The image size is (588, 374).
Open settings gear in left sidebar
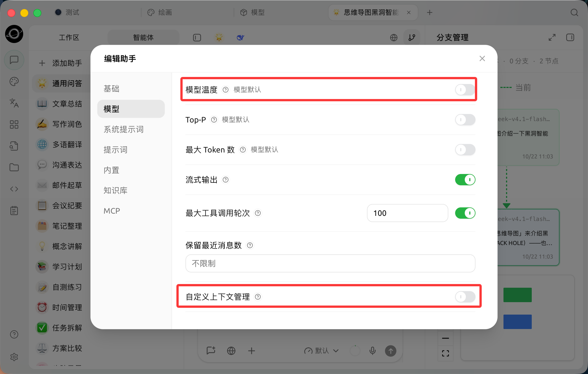pos(14,357)
